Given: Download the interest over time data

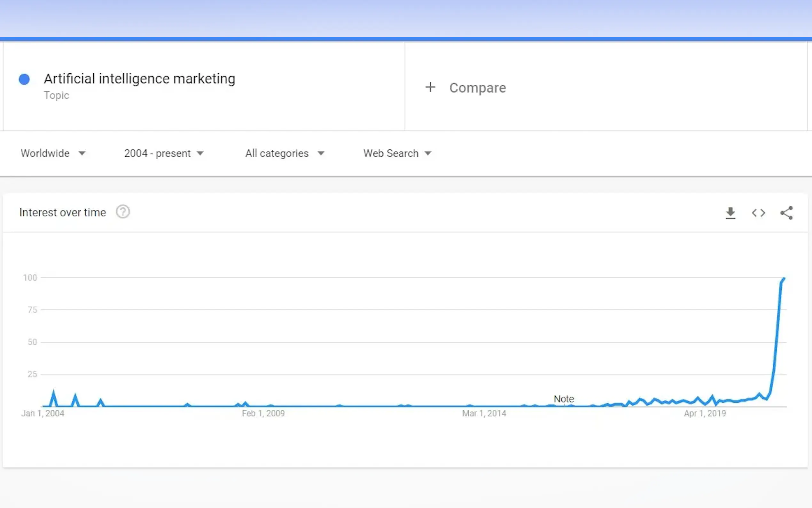Looking at the screenshot, I should coord(730,213).
